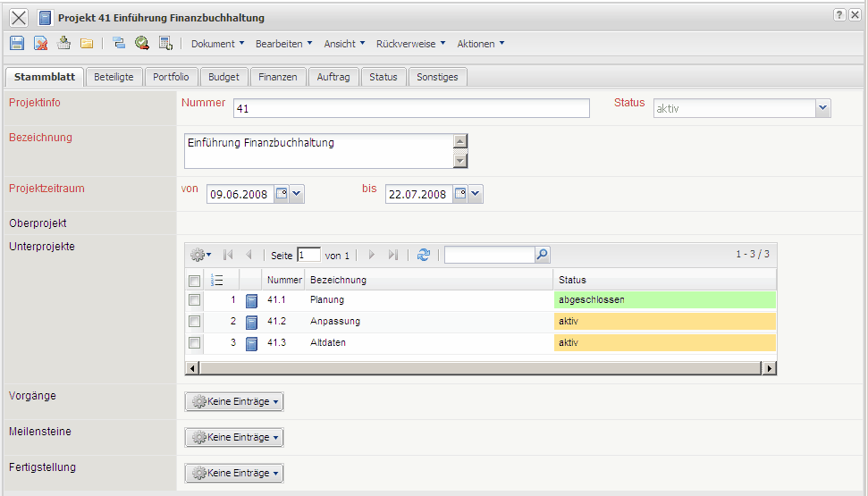This screenshot has width=868, height=496.
Task: Open the Status dropdown showing aktiv
Action: 822,108
